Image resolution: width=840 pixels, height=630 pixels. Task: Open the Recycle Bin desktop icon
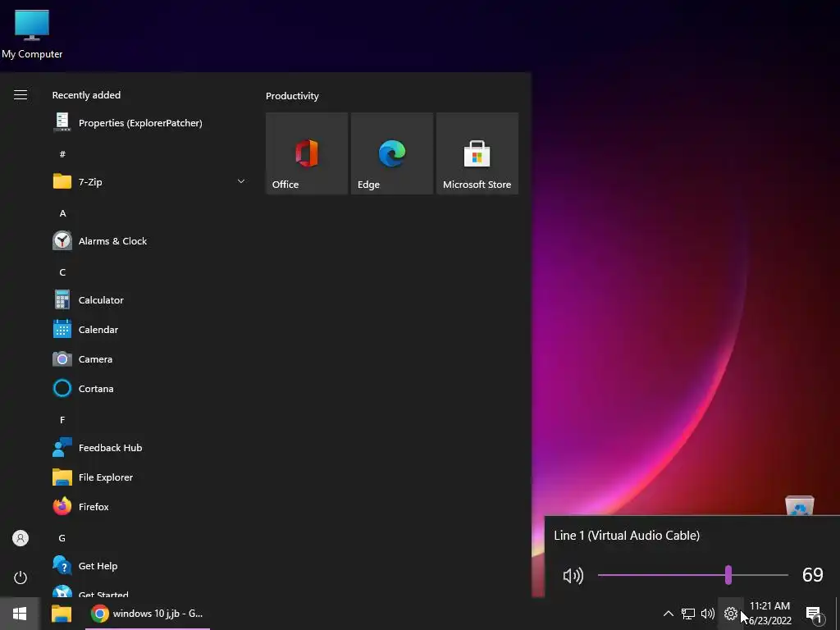(799, 505)
